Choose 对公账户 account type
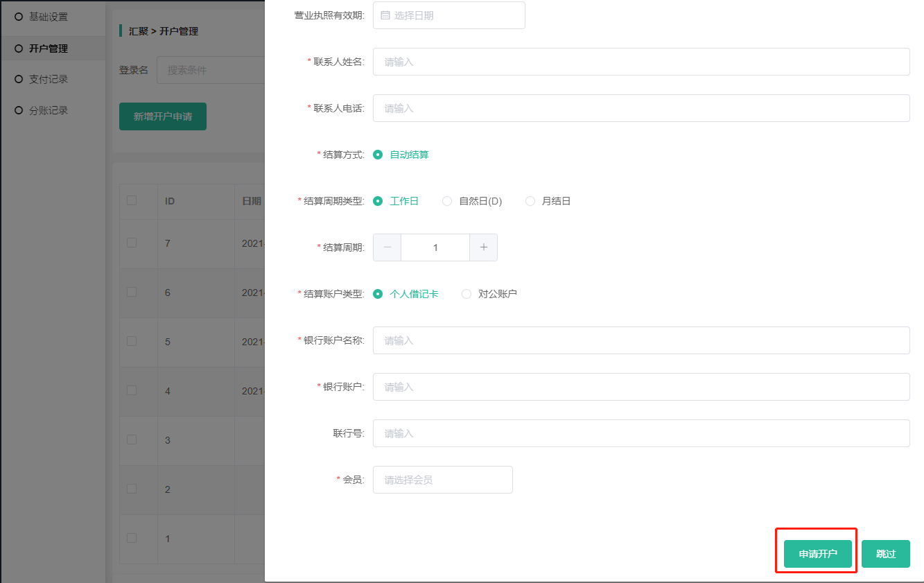 [x=489, y=294]
